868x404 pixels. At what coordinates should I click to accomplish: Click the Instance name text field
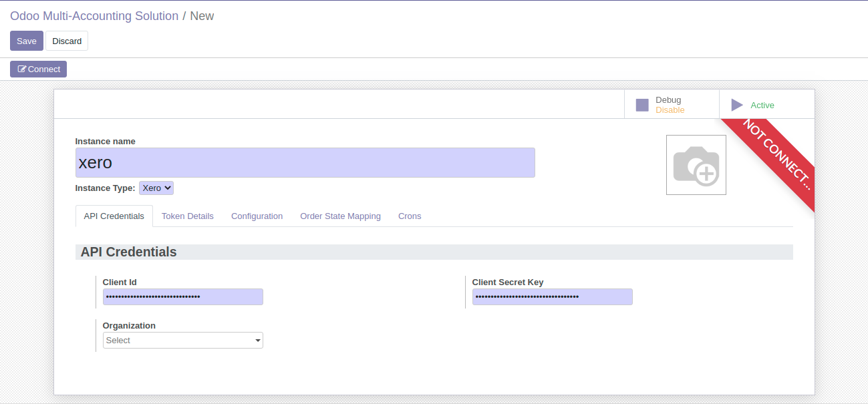[305, 163]
